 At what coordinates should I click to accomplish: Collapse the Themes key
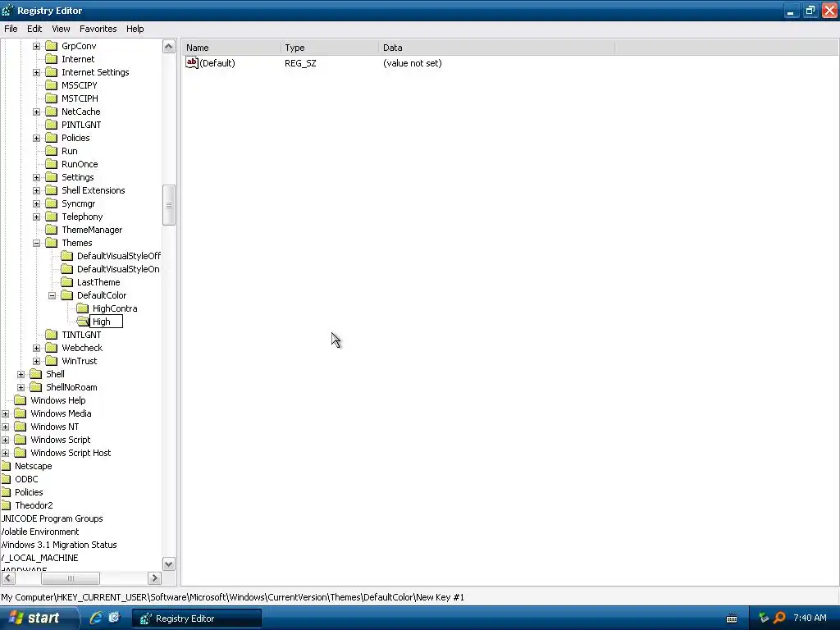point(36,243)
